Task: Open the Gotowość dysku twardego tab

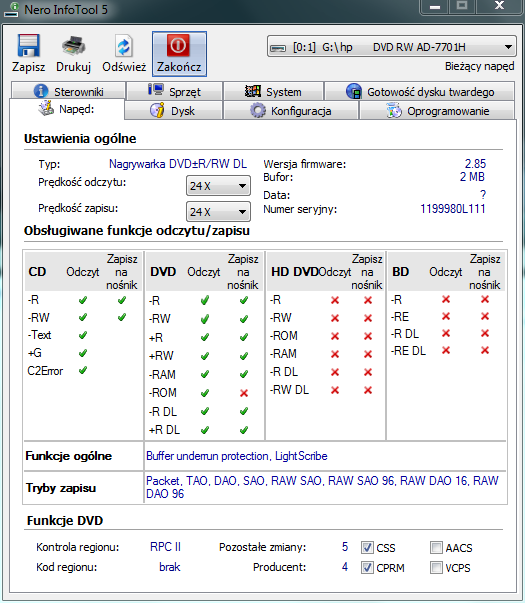Action: point(420,91)
